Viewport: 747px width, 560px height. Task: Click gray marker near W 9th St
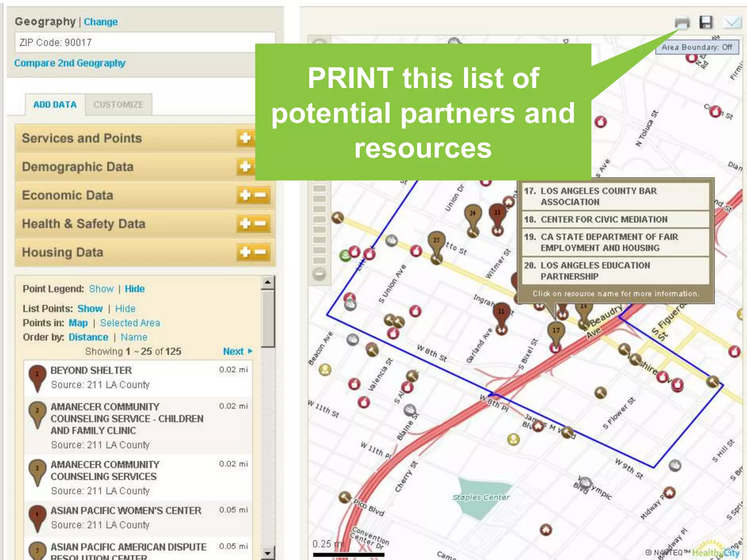(x=675, y=466)
